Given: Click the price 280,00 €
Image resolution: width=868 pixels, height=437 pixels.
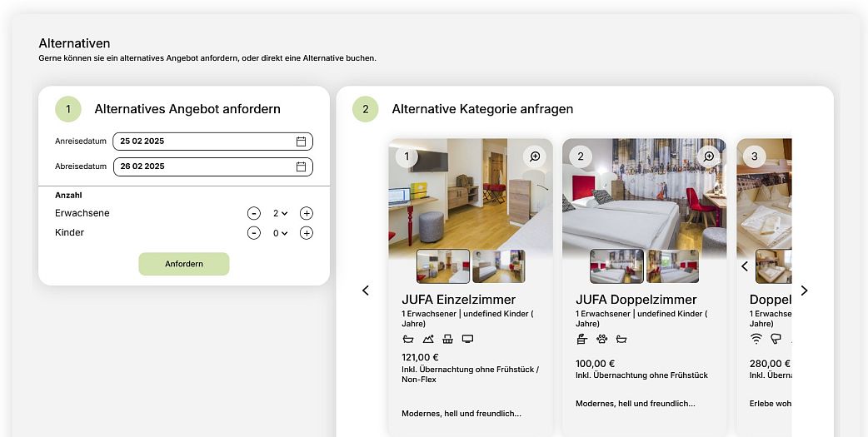Looking at the screenshot, I should 770,364.
